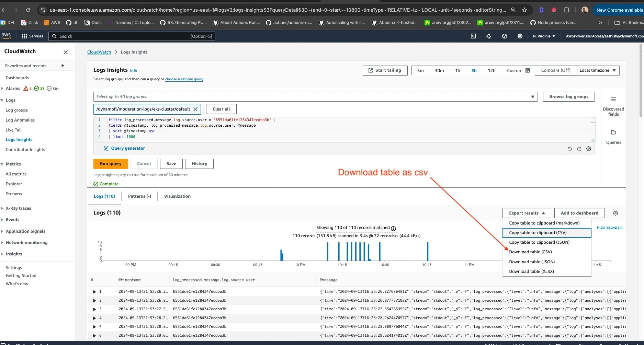
Task: Collapse Logs section in sidebar
Action: tap(2, 100)
